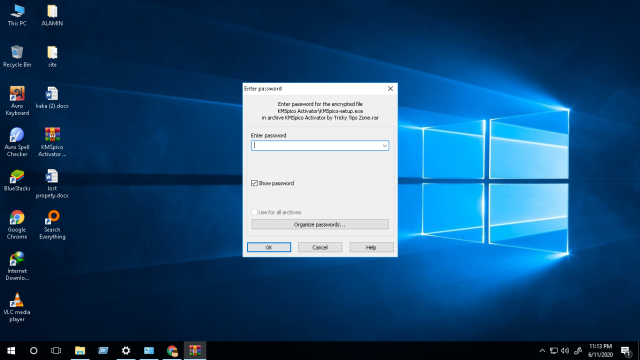This screenshot has height=360, width=640.
Task: Select lost propety.docx file
Action: click(x=52, y=183)
